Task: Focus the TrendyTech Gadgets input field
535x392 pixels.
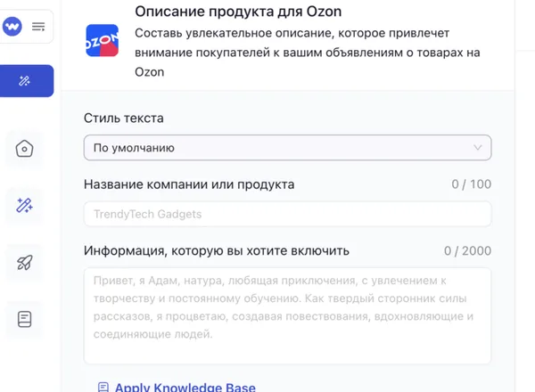Action: [287, 214]
